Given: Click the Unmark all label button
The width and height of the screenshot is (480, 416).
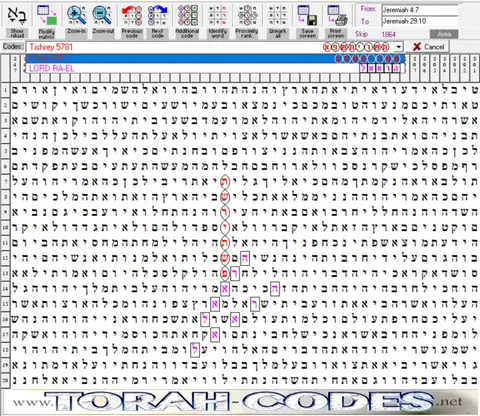Looking at the screenshot, I should coord(278,33).
